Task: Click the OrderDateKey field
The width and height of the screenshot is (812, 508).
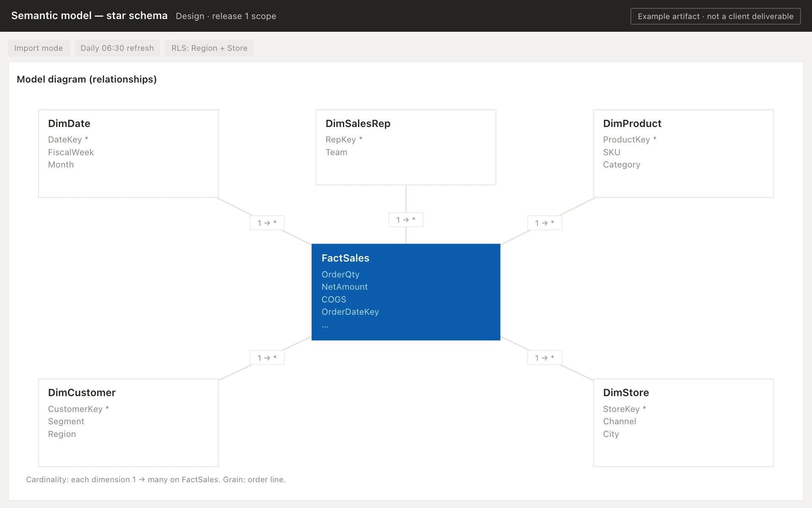Action: [x=350, y=312]
